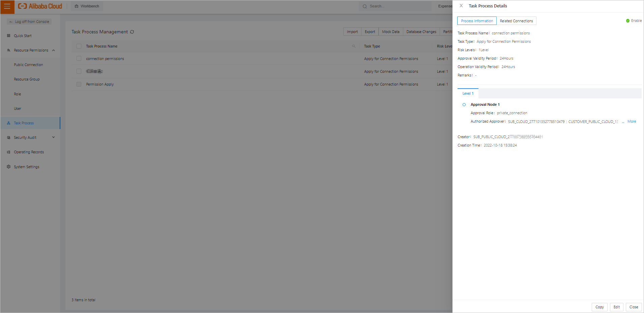Refresh the Task Process Management list
This screenshot has height=313, width=644.
click(132, 32)
